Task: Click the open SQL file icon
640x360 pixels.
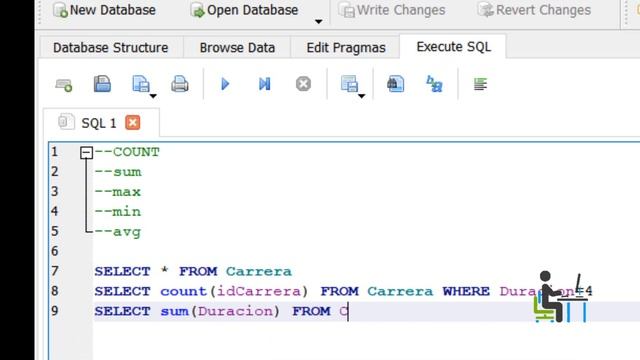Action: [102, 84]
